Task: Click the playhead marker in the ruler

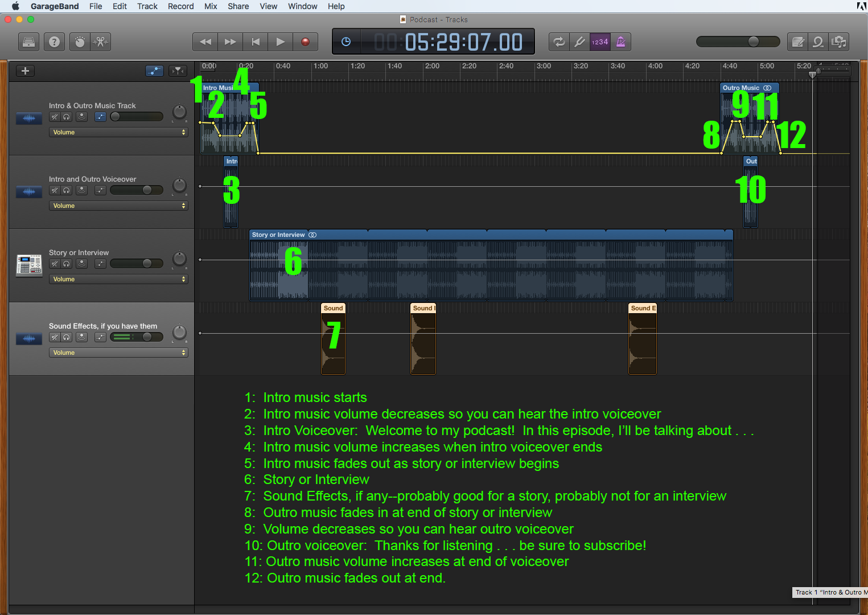Action: point(812,74)
